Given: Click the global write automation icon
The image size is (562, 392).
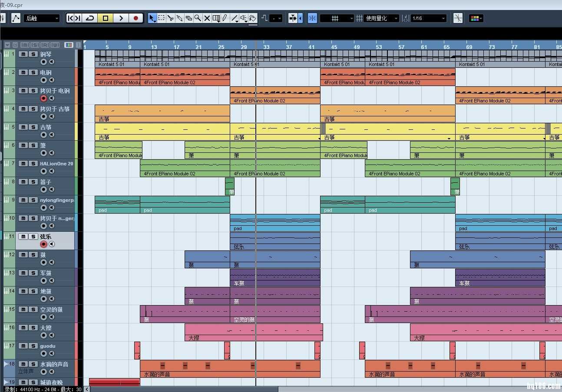Looking at the screenshot, I should (55, 45).
